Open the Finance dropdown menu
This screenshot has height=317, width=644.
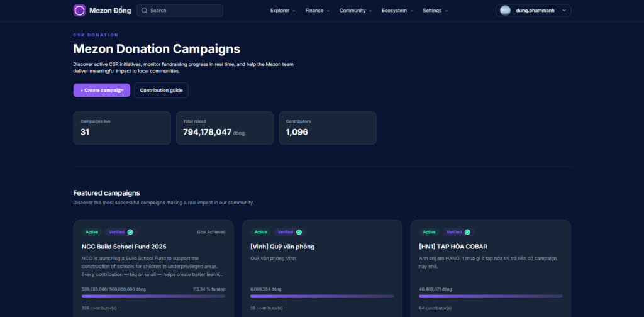318,11
